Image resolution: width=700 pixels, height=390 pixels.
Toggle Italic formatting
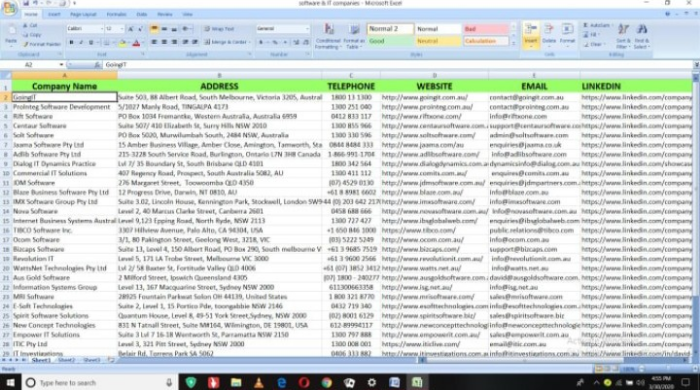(81, 42)
